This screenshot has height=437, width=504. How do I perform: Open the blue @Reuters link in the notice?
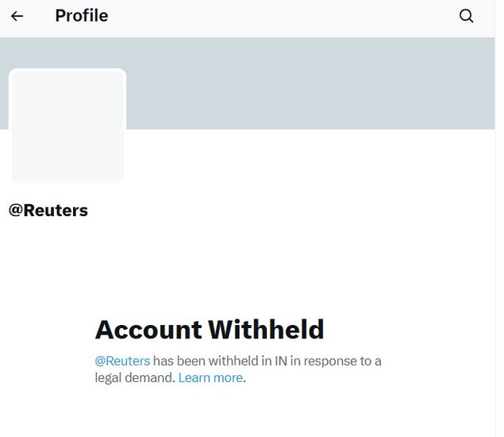(x=122, y=361)
